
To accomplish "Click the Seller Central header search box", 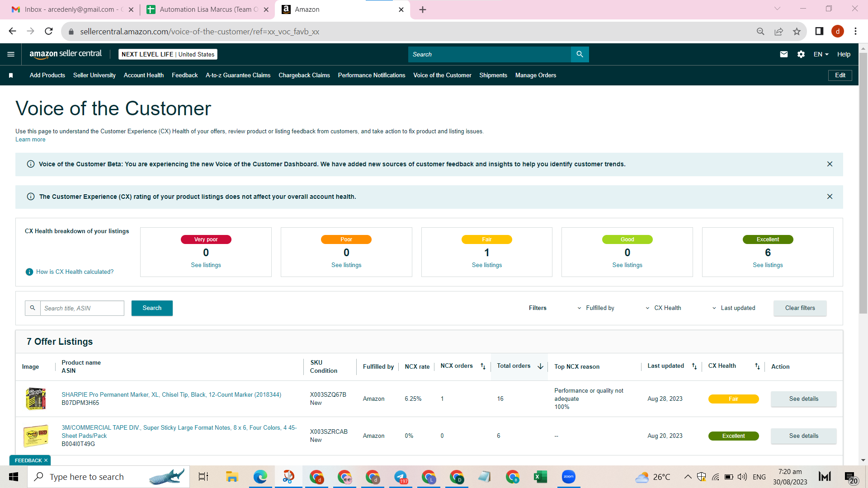I will [x=490, y=54].
